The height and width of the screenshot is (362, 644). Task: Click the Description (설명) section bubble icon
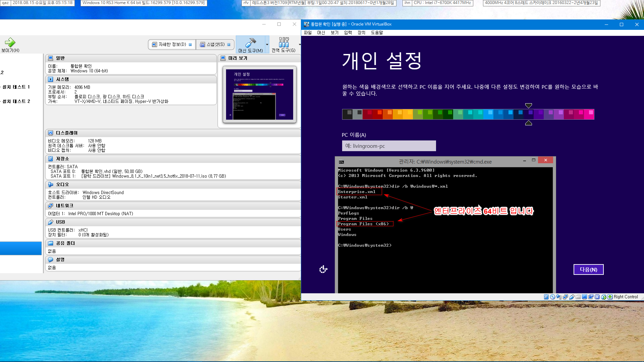(x=51, y=259)
